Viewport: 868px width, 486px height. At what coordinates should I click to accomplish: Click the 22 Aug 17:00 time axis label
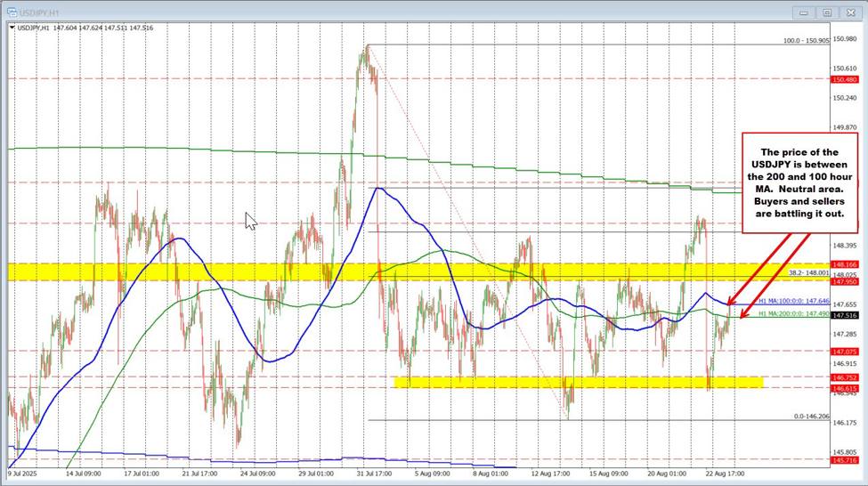pyautogui.click(x=725, y=474)
